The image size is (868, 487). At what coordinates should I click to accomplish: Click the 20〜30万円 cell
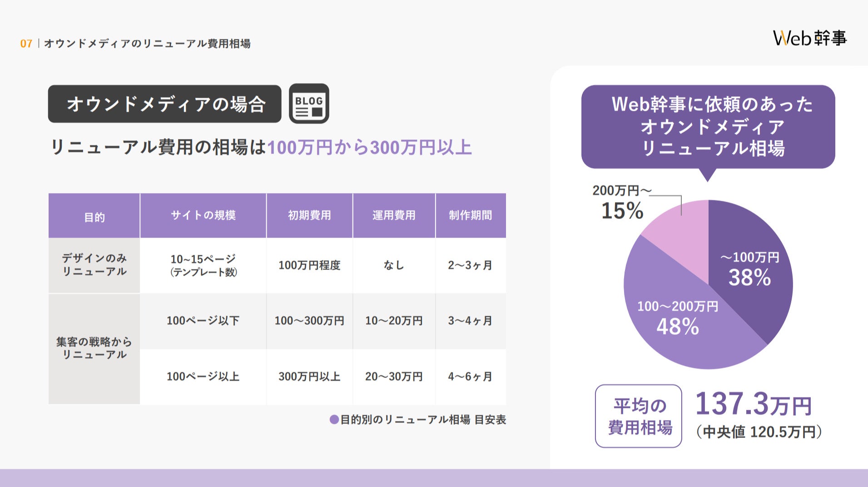(394, 377)
